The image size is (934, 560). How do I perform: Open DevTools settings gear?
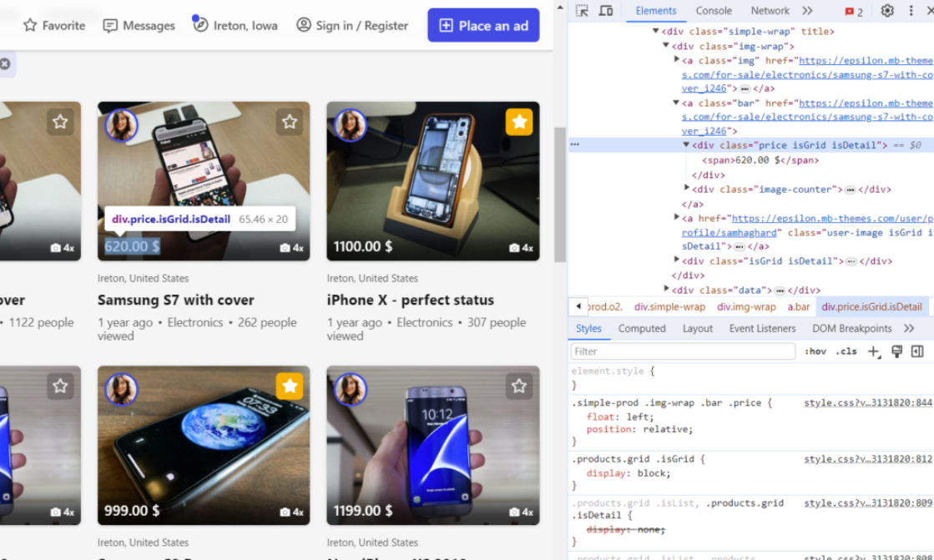pos(887,11)
